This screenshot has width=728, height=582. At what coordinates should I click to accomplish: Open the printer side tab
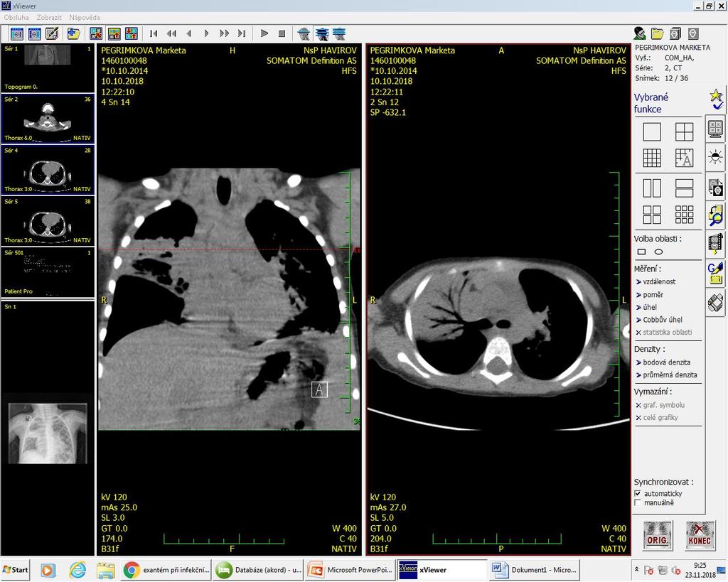(x=716, y=303)
